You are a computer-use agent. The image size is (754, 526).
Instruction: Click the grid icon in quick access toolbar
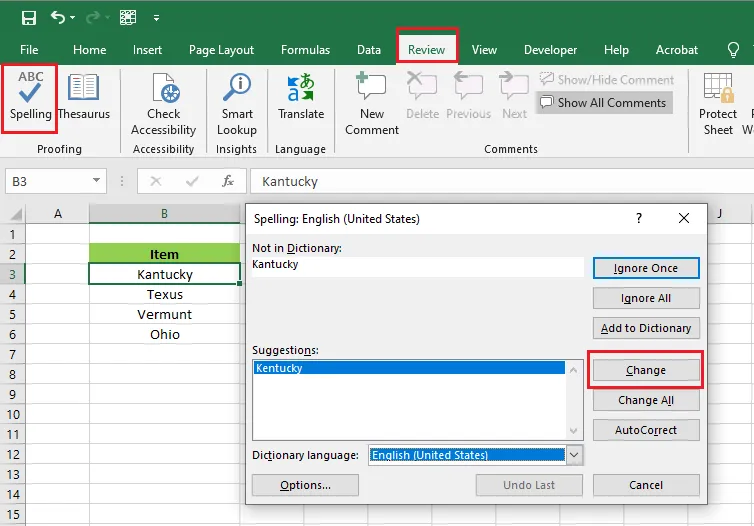click(128, 18)
